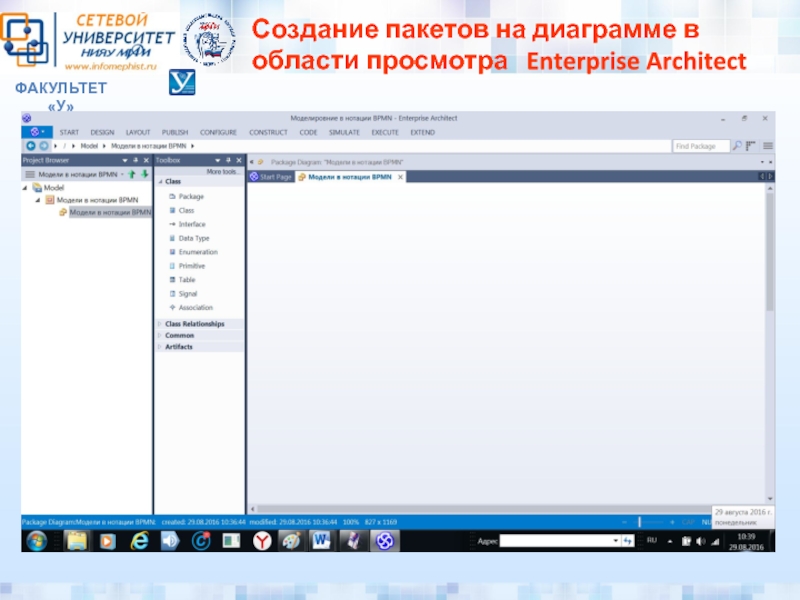800x600 pixels.
Task: Click the green down arrow in Project Browser
Action: pyautogui.click(x=144, y=173)
